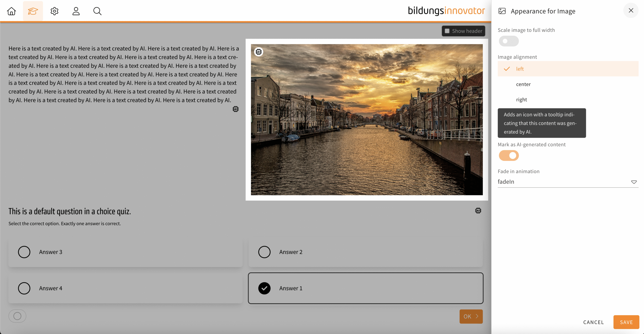Check the Show header checkbox
The width and height of the screenshot is (644, 334).
pyautogui.click(x=447, y=31)
